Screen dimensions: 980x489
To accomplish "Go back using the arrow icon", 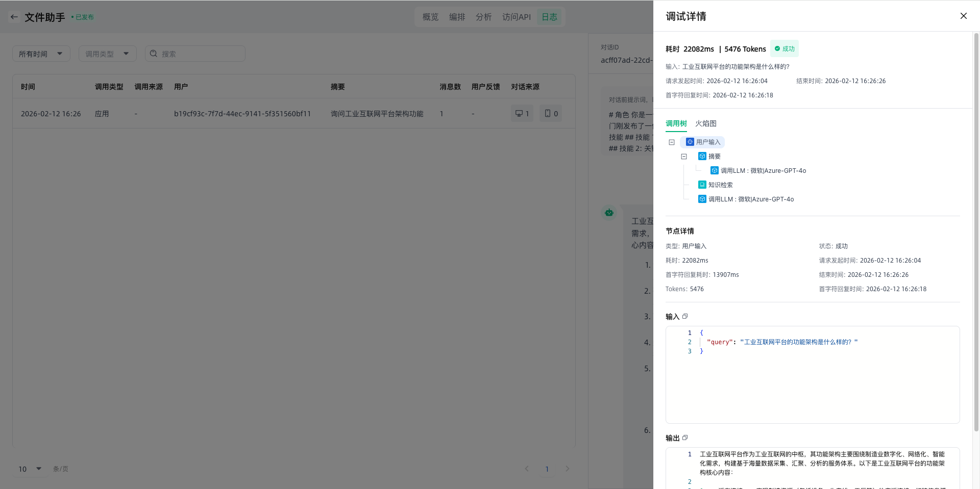I will tap(14, 17).
